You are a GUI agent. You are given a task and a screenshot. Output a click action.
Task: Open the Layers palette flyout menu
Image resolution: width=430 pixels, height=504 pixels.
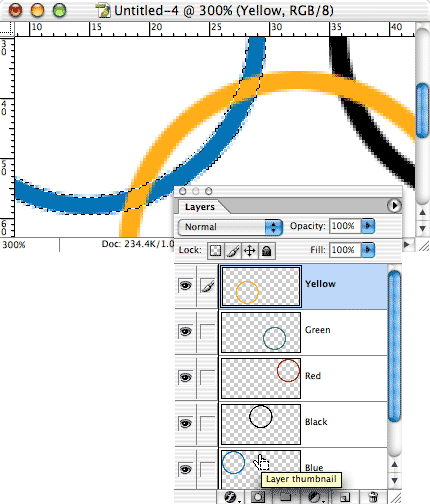pyautogui.click(x=394, y=206)
